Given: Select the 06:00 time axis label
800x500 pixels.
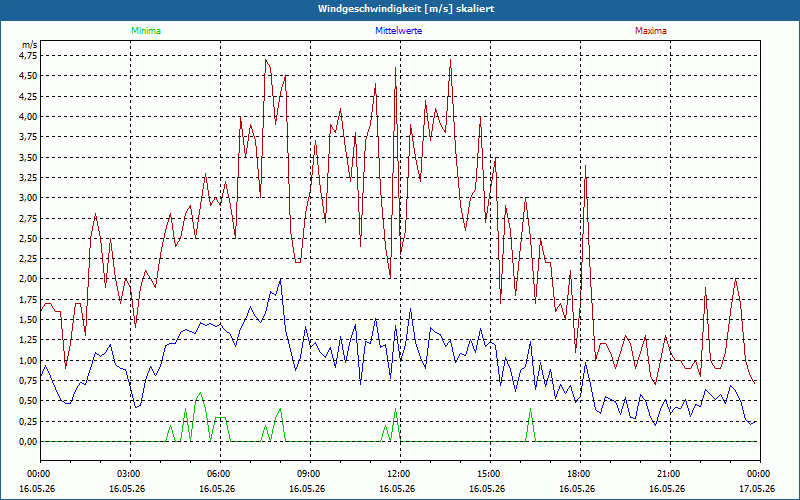Looking at the screenshot, I should tap(220, 474).
